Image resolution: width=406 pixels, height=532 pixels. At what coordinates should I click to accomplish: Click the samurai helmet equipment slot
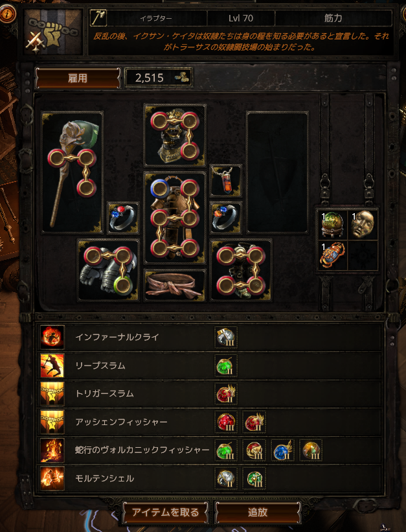(x=175, y=135)
